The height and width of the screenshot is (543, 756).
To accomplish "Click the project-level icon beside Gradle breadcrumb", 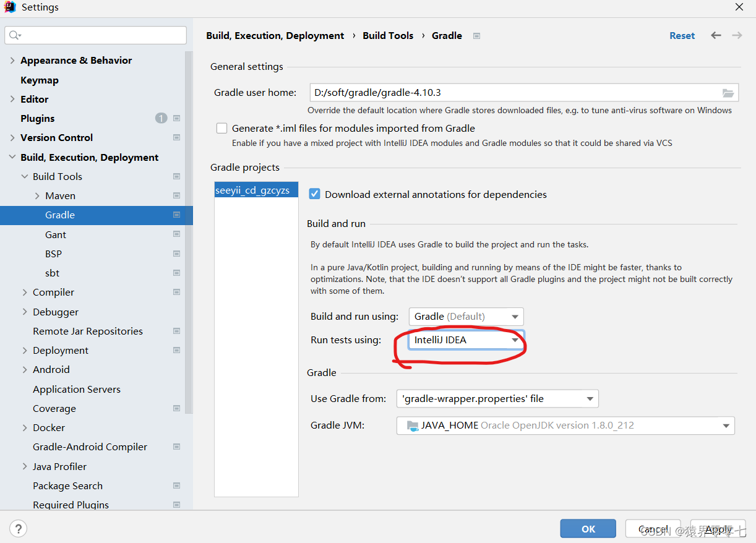I will 476,36.
